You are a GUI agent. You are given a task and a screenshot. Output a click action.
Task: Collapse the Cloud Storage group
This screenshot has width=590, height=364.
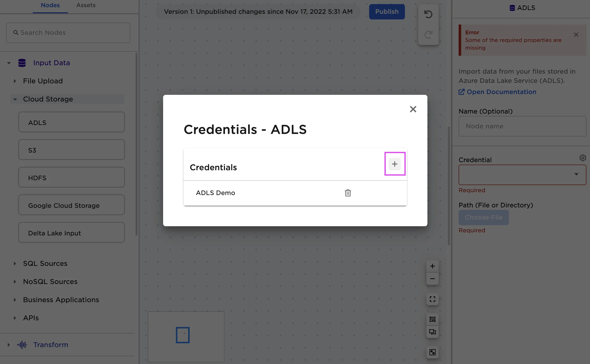tap(15, 99)
